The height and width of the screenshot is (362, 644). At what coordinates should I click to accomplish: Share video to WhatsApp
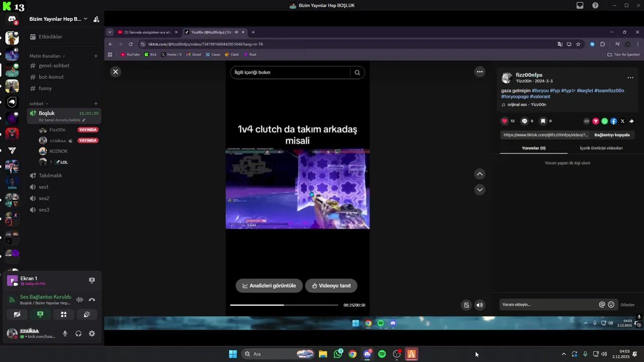pos(605,121)
